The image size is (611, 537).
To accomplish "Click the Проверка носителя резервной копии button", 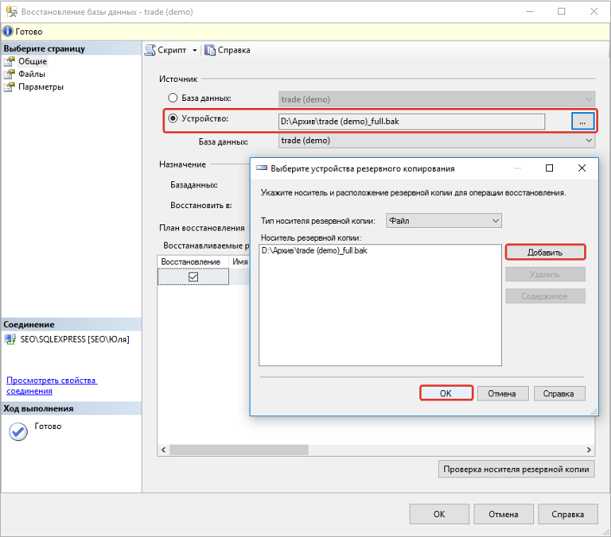I will 517,468.
